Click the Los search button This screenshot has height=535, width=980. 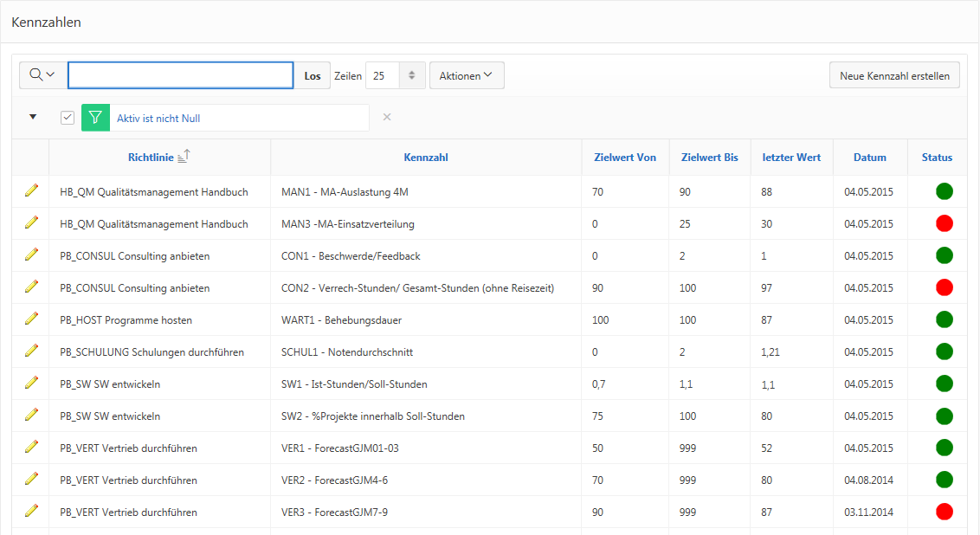313,75
